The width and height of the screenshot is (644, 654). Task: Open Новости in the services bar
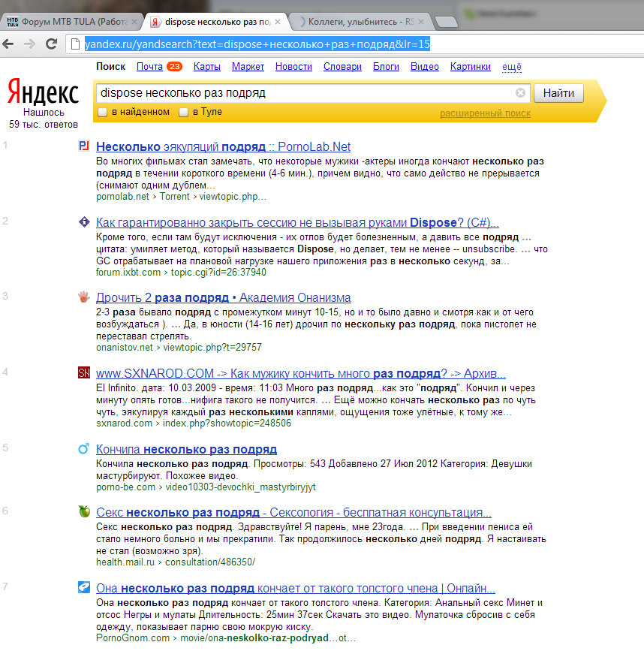(294, 67)
